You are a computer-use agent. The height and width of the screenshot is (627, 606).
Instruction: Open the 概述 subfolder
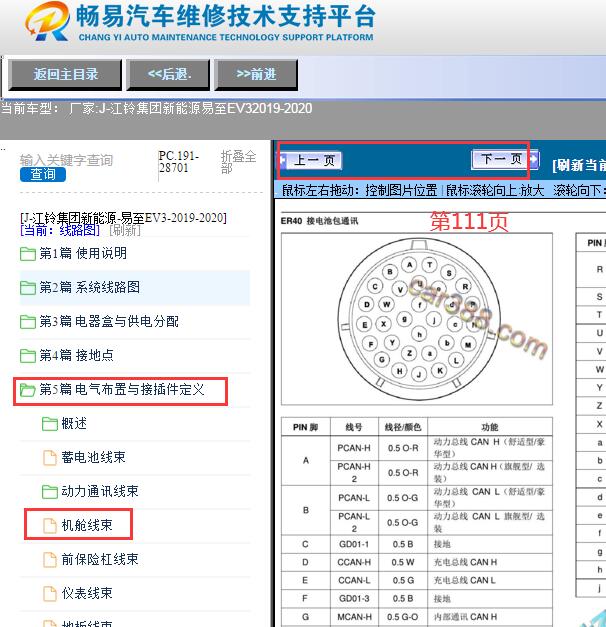(74, 424)
